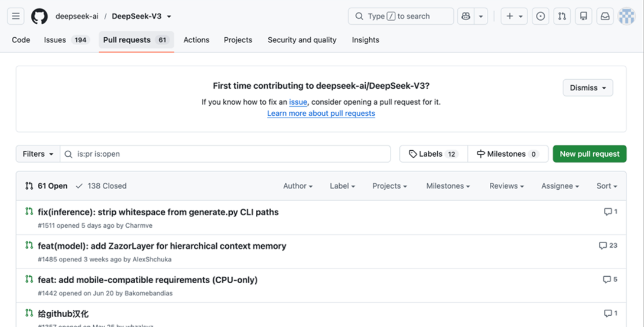Select the Pull requests tab

pyautogui.click(x=136, y=40)
